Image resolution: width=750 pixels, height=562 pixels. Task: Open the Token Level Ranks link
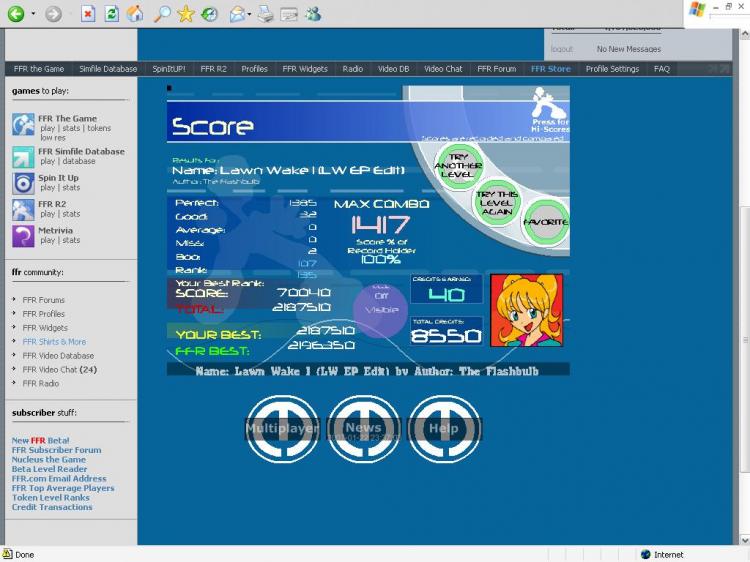point(51,498)
